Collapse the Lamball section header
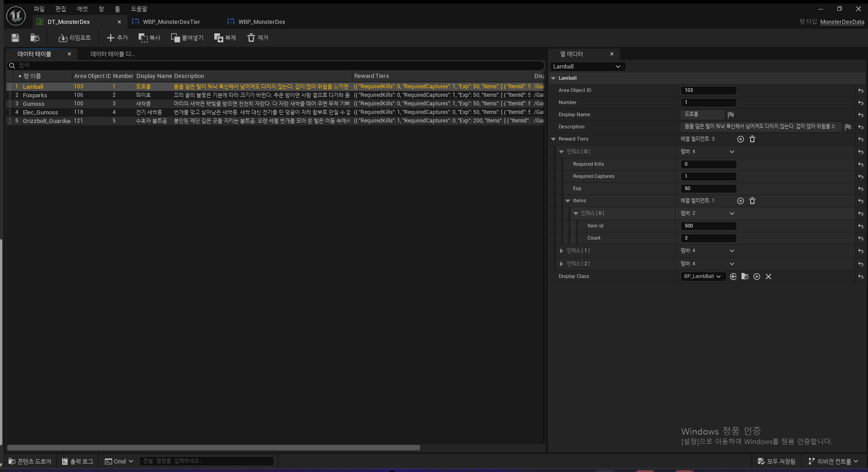Viewport: 868px width, 472px height. (x=554, y=78)
